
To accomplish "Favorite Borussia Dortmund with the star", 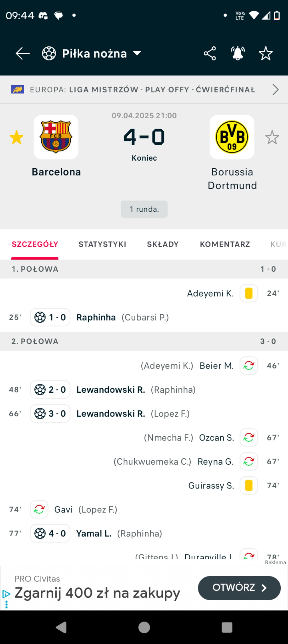I will click(x=272, y=137).
